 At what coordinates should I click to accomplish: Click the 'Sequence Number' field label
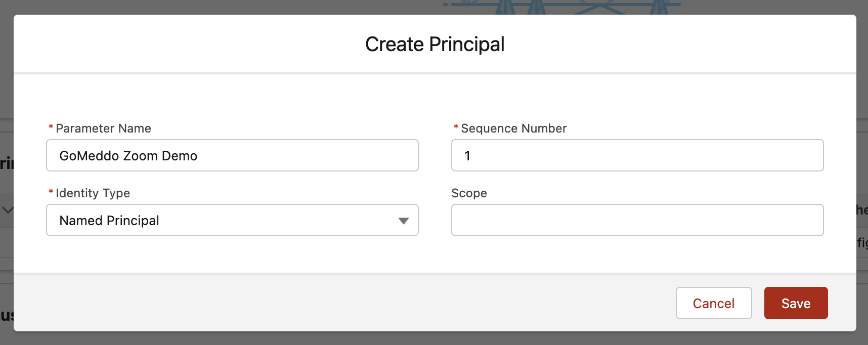tap(513, 128)
